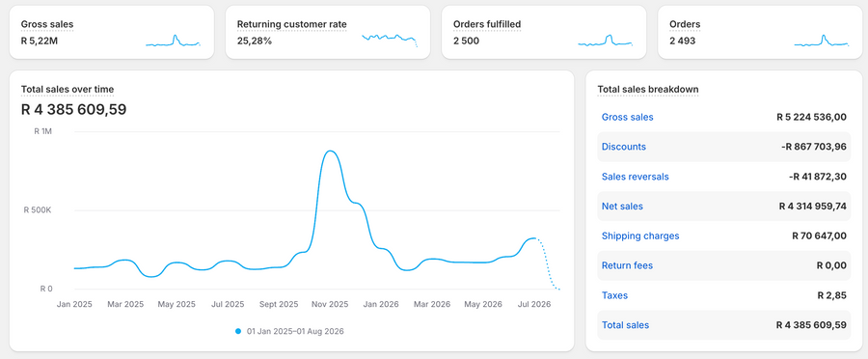
Task: Open the Taxes breakdown link
Action: pyautogui.click(x=614, y=295)
